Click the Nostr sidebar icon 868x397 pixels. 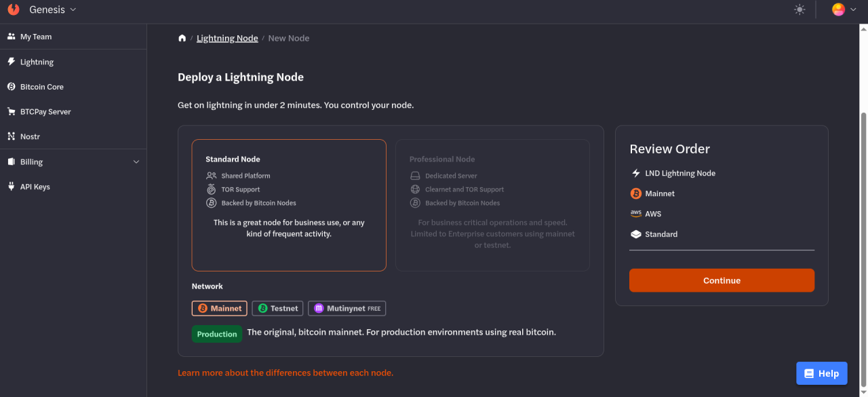[x=11, y=136]
